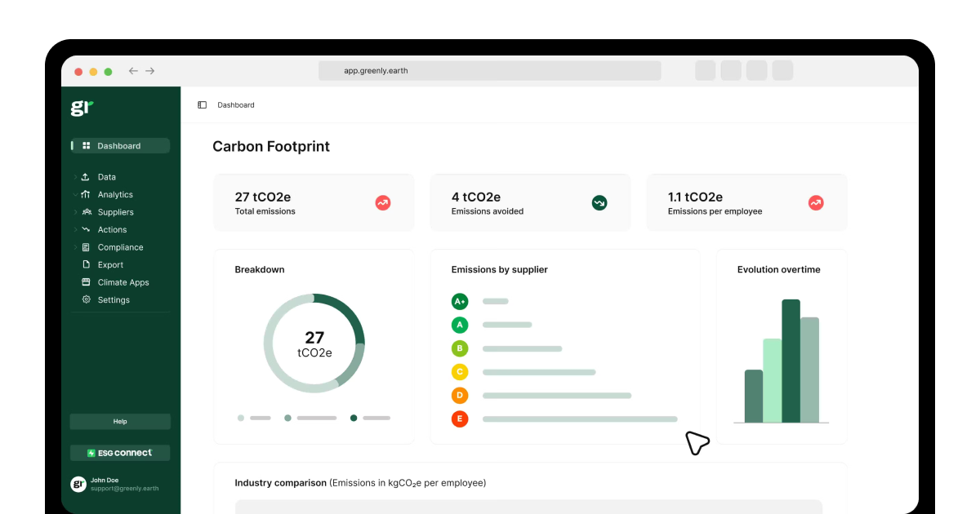Go to Actions page

(113, 229)
